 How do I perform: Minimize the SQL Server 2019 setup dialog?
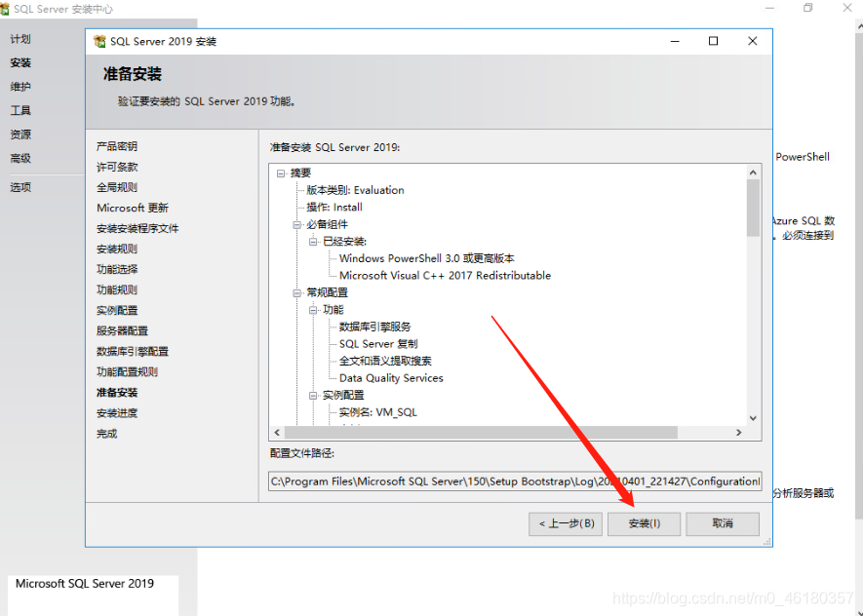(x=675, y=41)
